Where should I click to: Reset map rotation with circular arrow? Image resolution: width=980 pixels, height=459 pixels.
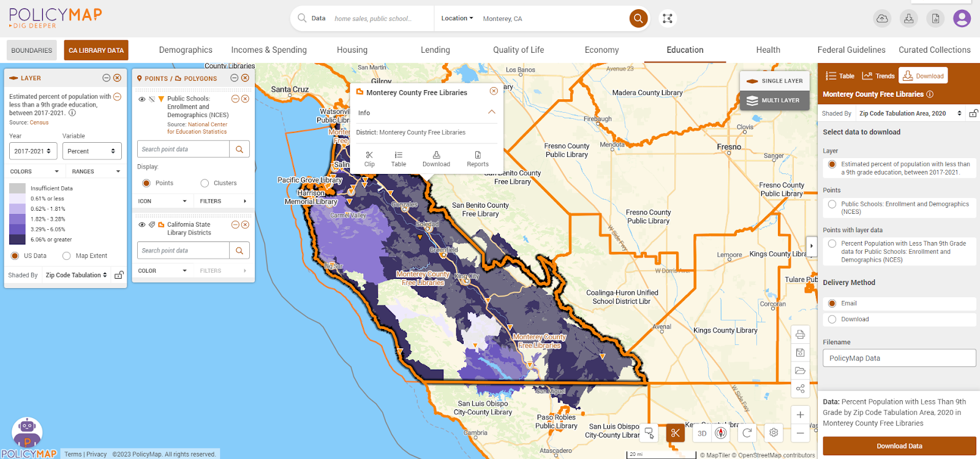[x=747, y=433]
